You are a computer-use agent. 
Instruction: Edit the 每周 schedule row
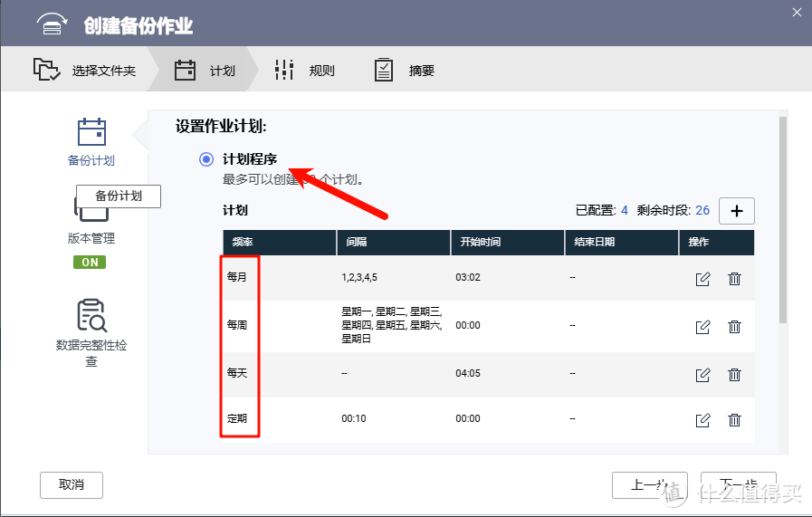tap(702, 327)
